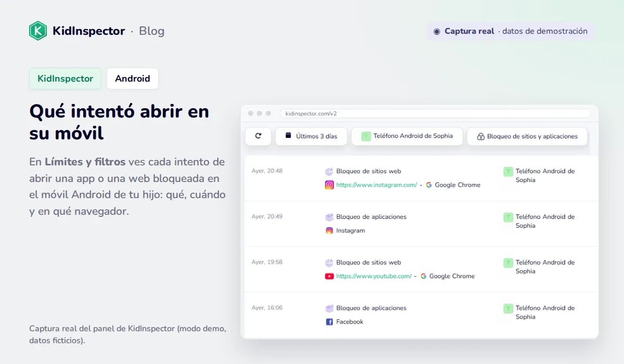
Task: Click the T device avatar in the 20:48 row
Action: click(508, 172)
